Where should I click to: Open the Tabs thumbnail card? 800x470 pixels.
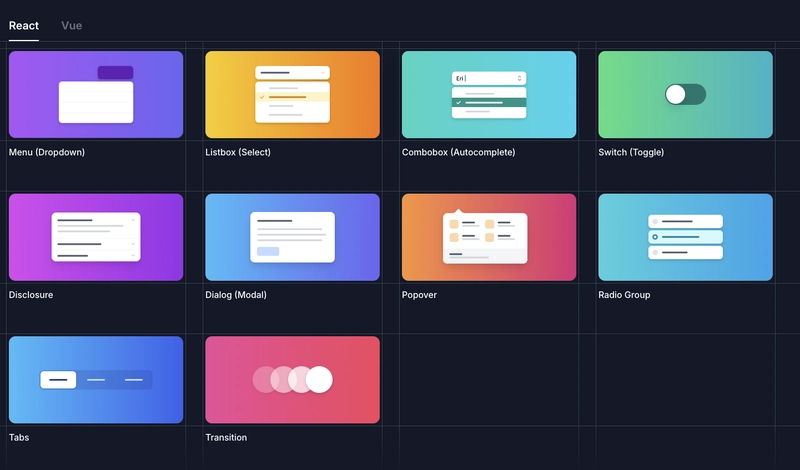(96, 379)
